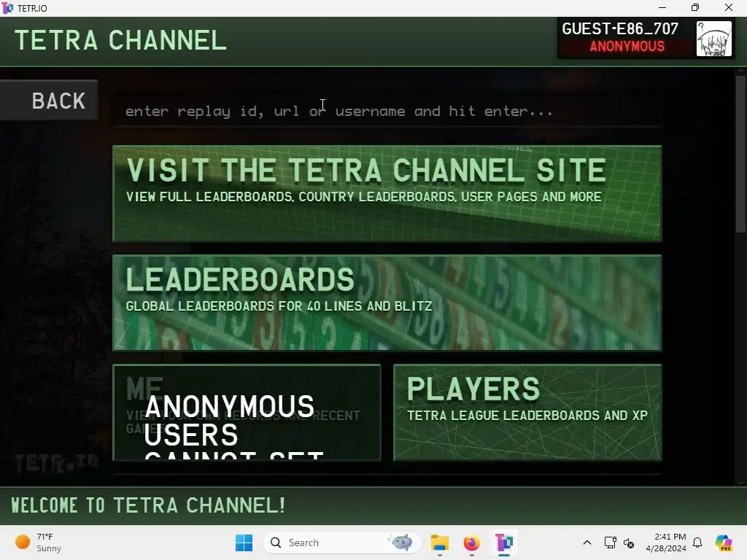Click the Tetra Channel page scrollbar thumb

740,155
